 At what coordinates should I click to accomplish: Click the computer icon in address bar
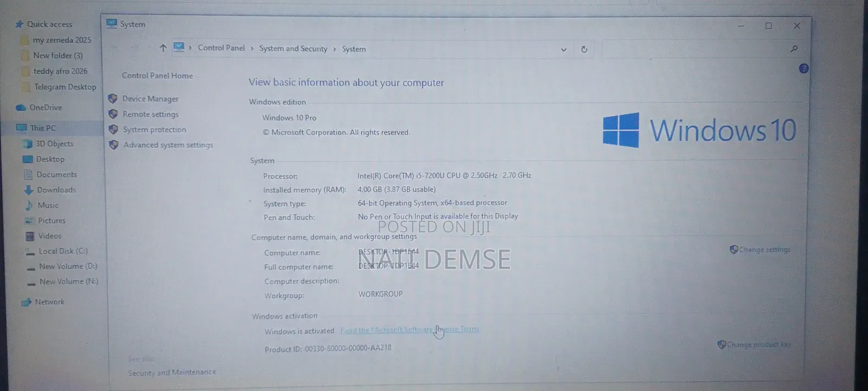click(179, 47)
